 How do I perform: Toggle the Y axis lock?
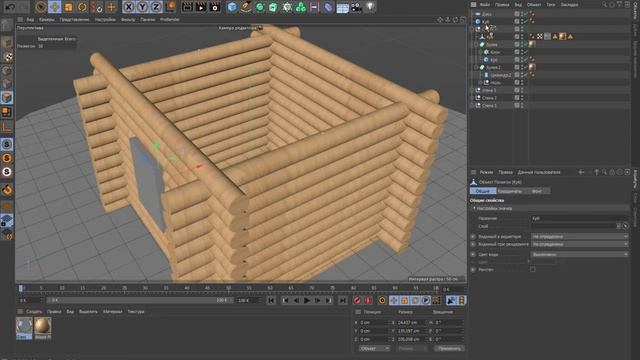pos(142,7)
